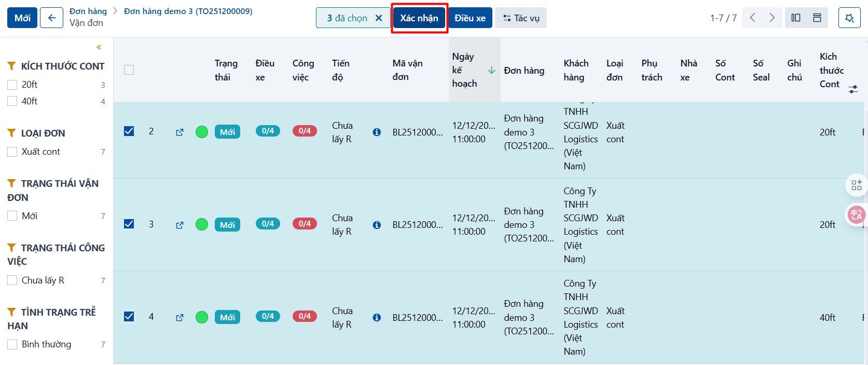Click the Nhà xe column header
The image size is (868, 365).
[689, 70]
